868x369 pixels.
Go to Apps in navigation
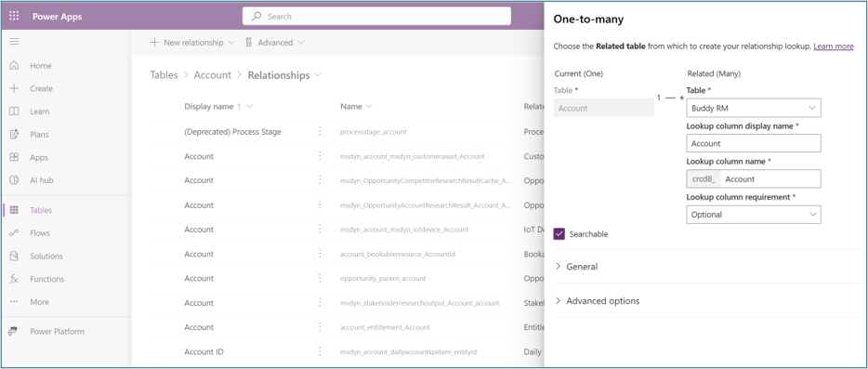pos(39,157)
